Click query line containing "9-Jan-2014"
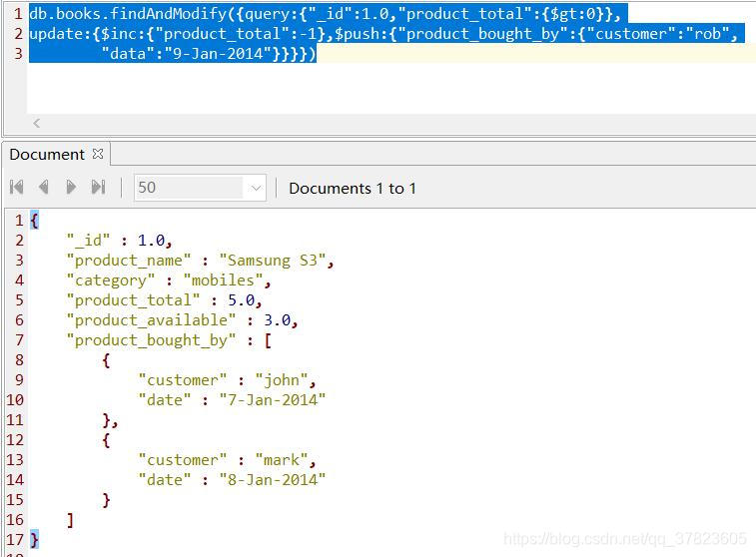756x557 pixels. pyautogui.click(x=209, y=54)
